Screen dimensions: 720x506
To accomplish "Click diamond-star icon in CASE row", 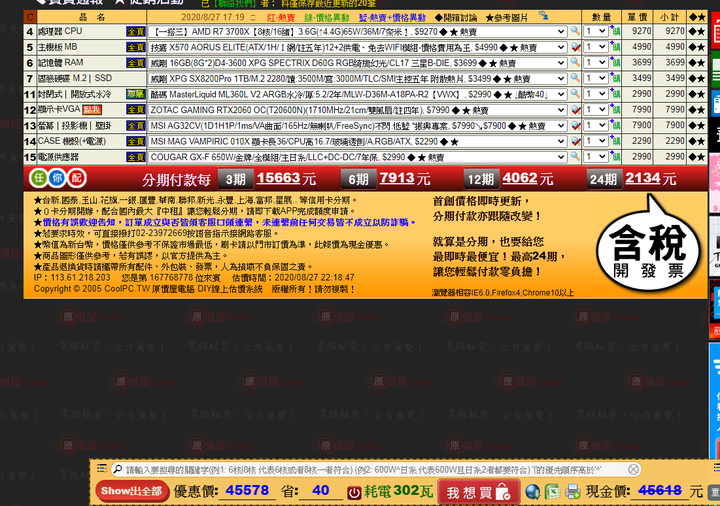I will (697, 141).
